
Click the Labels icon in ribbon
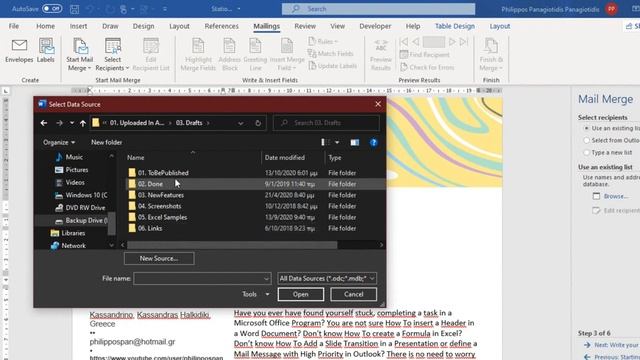(x=46, y=51)
